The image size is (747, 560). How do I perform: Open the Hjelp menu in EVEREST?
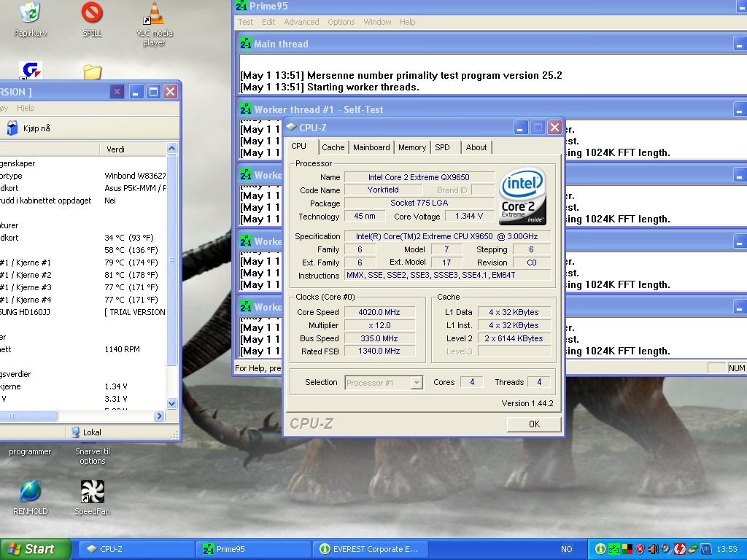tap(26, 108)
